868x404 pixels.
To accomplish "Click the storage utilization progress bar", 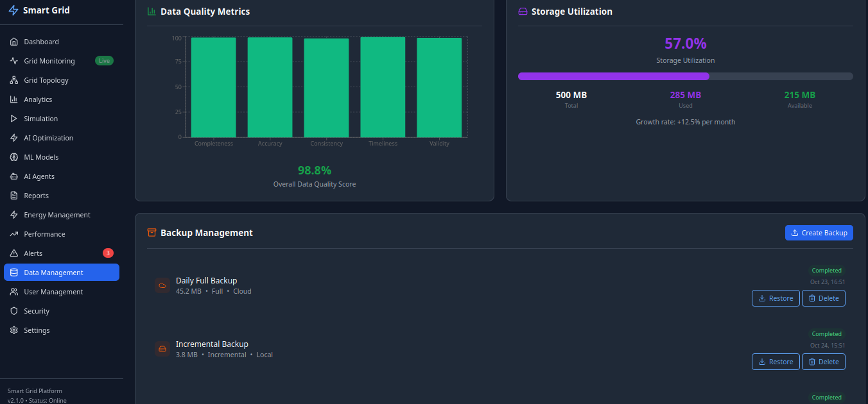I will pos(686,76).
